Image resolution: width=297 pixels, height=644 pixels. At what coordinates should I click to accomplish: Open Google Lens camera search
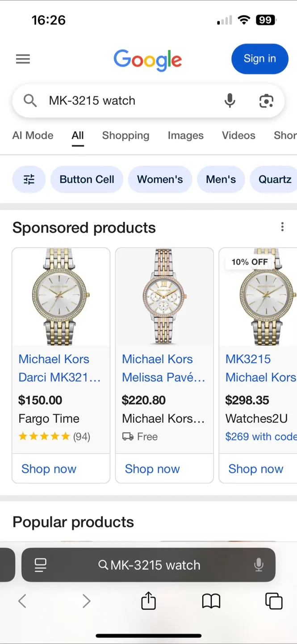[266, 101]
